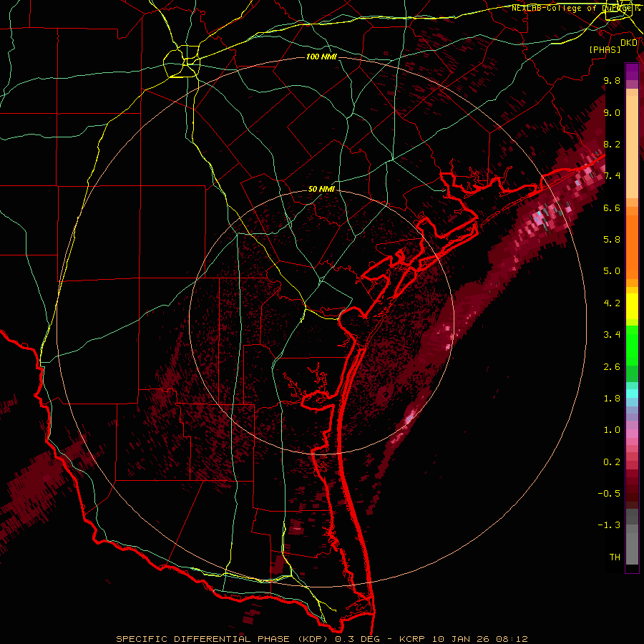This screenshot has height=644, width=644.
Task: Click the 1.0 legend label
Action: (x=612, y=430)
